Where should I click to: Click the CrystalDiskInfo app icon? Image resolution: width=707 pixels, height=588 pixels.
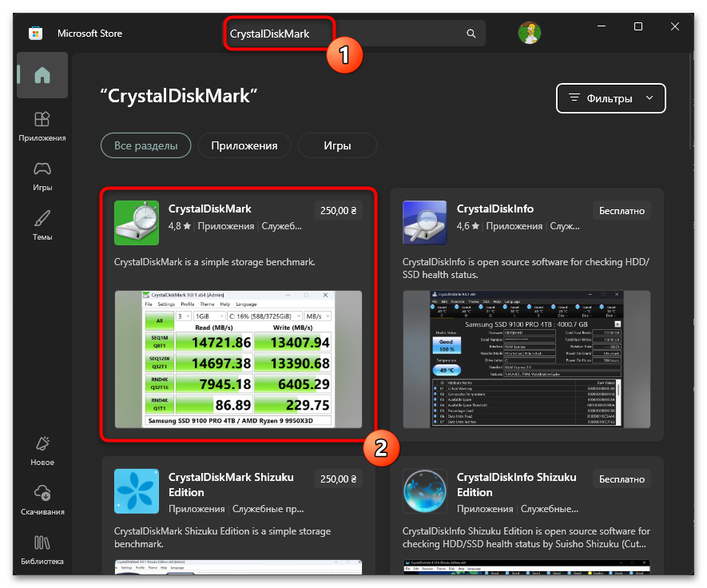(424, 223)
